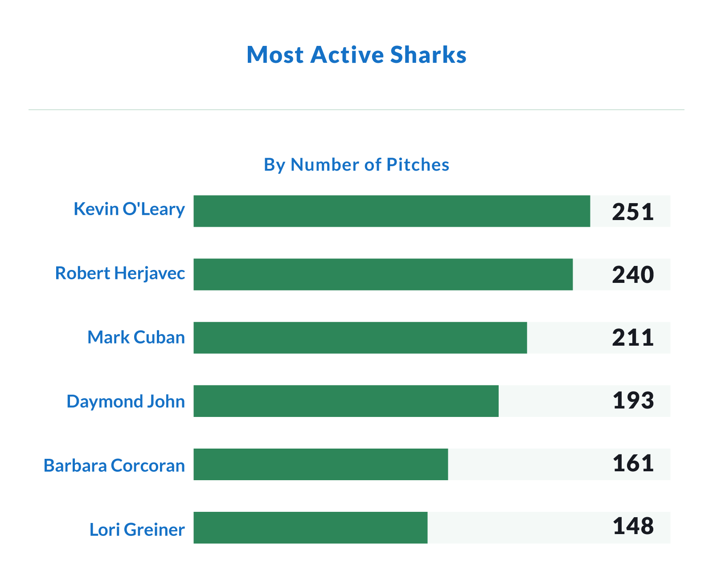Click the Daymond John name label

(126, 402)
